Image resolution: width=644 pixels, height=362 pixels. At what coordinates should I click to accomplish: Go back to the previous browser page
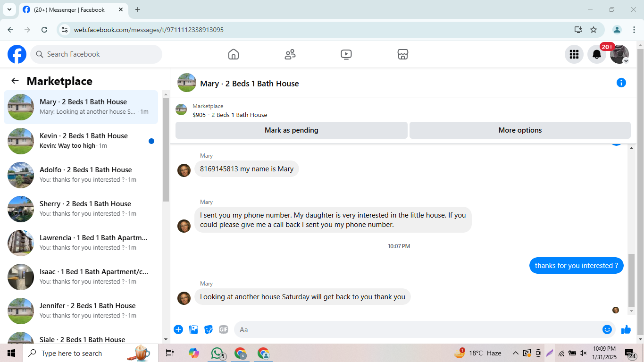click(x=10, y=30)
